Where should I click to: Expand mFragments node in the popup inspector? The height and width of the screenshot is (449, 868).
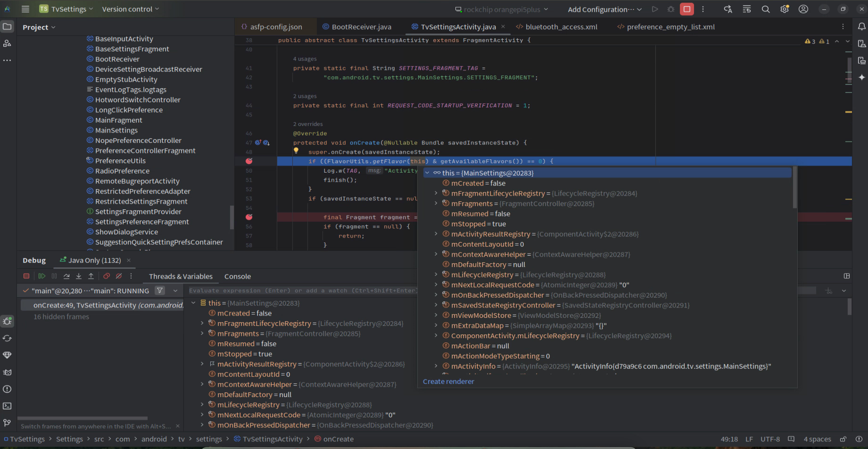436,203
